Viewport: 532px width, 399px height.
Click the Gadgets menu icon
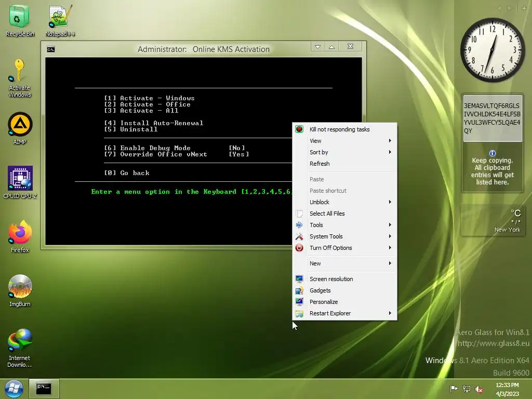(x=299, y=290)
